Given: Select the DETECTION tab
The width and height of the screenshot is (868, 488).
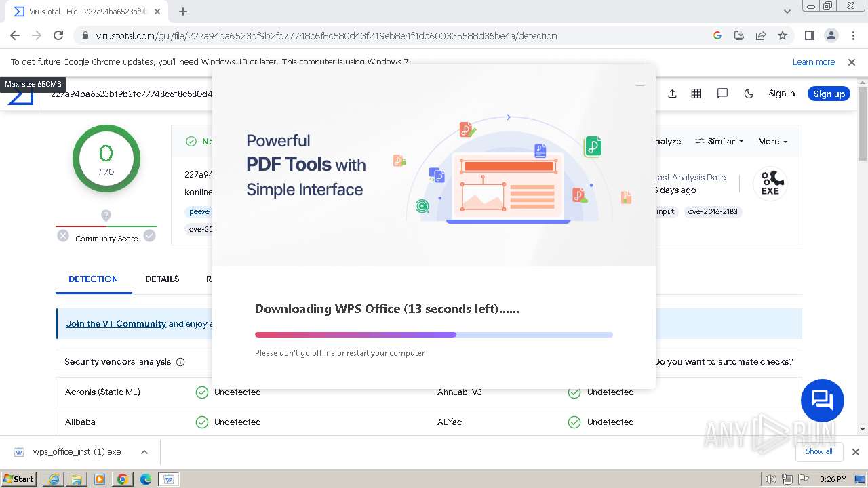Looking at the screenshot, I should pos(94,279).
